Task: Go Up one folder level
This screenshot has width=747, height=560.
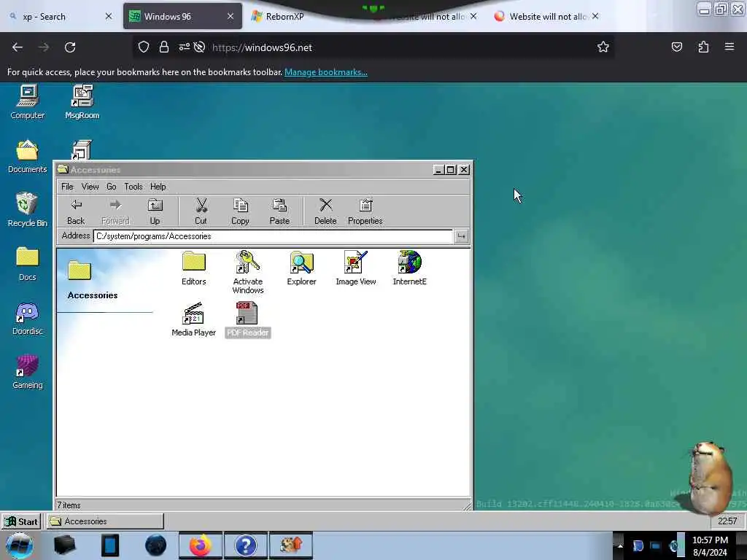Action: click(155, 211)
